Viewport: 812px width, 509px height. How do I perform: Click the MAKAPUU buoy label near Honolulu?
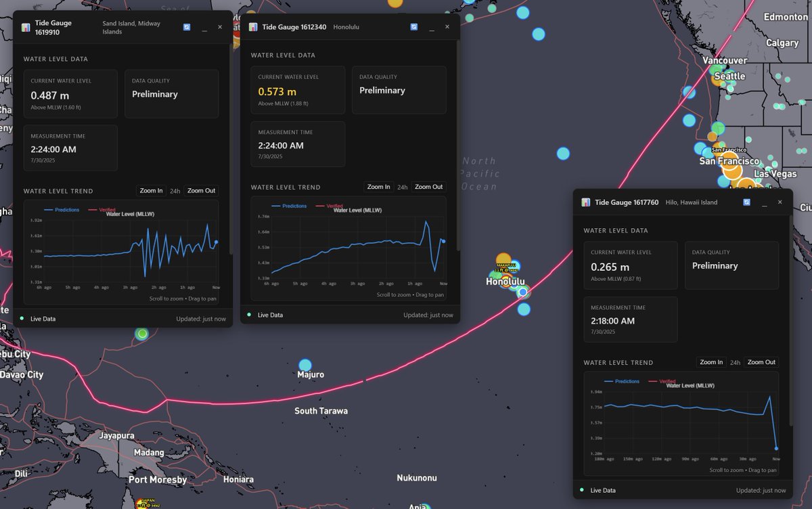tap(506, 267)
